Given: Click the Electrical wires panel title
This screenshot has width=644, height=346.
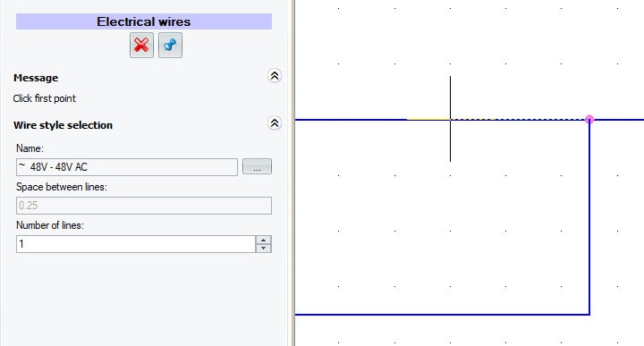Looking at the screenshot, I should coord(144,21).
